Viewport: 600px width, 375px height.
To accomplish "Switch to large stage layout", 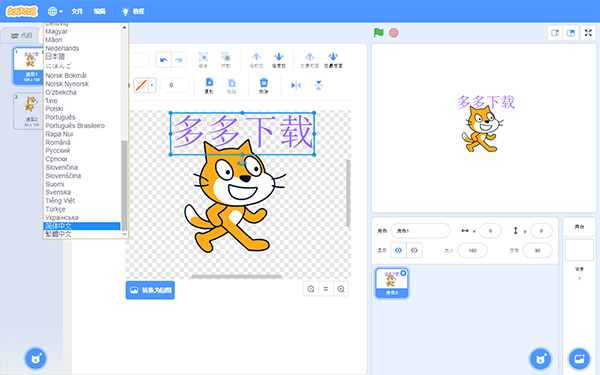I will click(x=571, y=33).
